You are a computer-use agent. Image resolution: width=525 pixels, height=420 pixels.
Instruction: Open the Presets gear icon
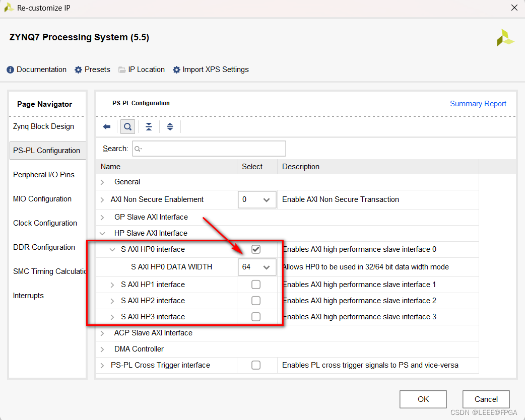pyautogui.click(x=78, y=70)
